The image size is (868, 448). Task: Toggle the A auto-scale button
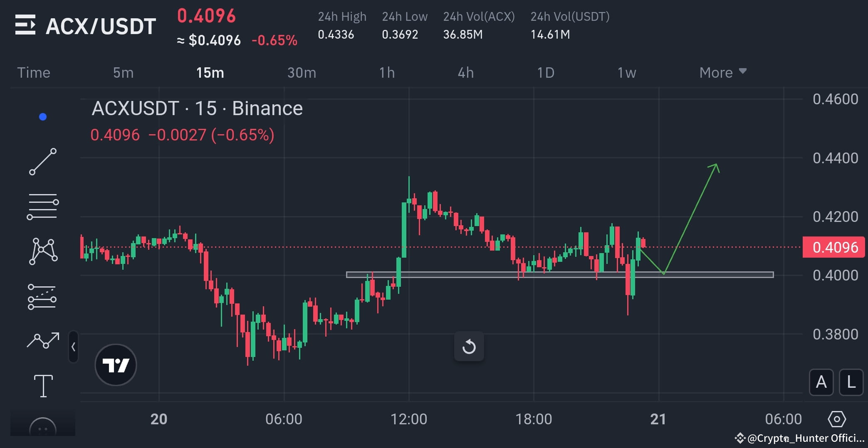tap(821, 382)
